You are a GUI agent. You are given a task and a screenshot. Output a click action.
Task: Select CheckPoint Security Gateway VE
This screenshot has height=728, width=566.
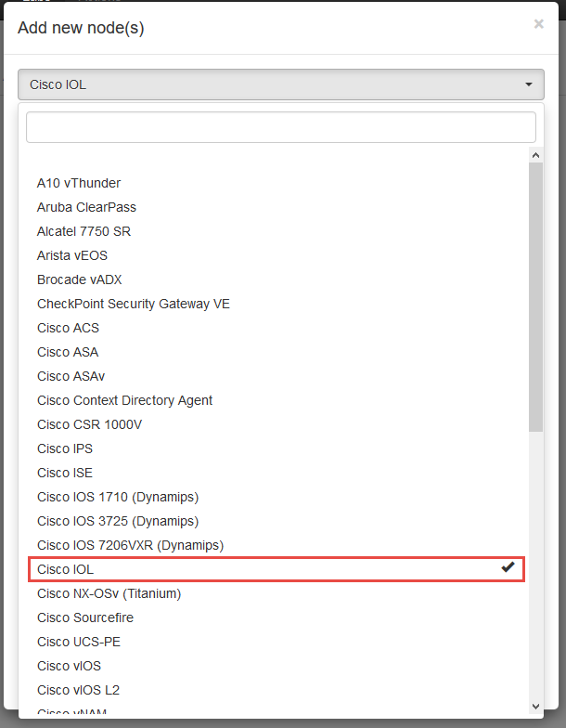pyautogui.click(x=277, y=304)
